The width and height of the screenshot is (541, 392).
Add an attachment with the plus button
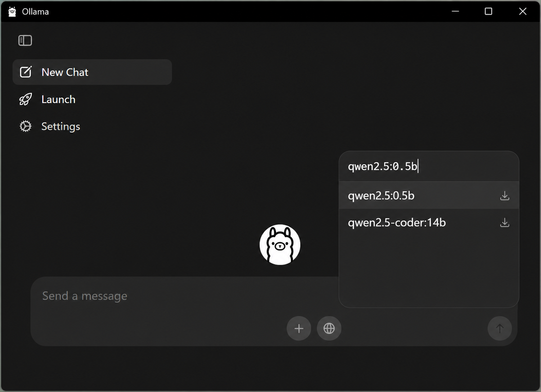[x=299, y=328]
